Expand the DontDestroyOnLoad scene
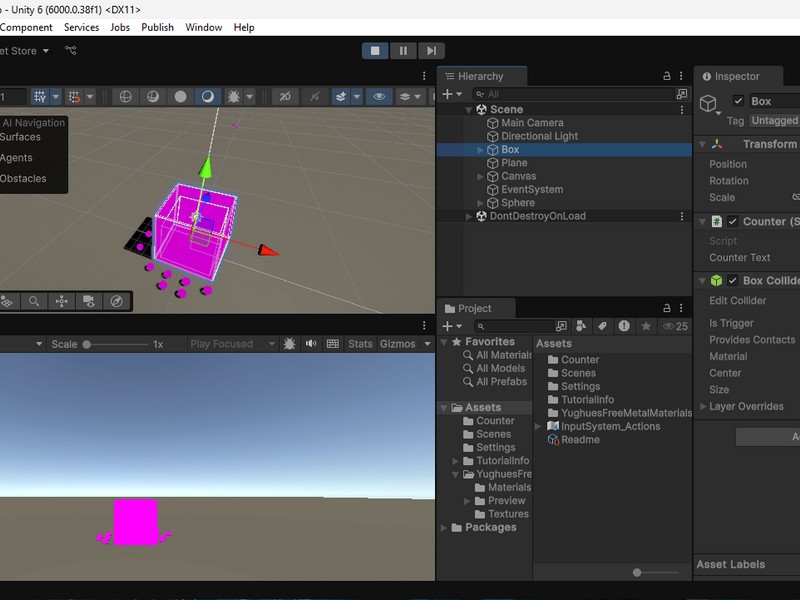 click(469, 216)
